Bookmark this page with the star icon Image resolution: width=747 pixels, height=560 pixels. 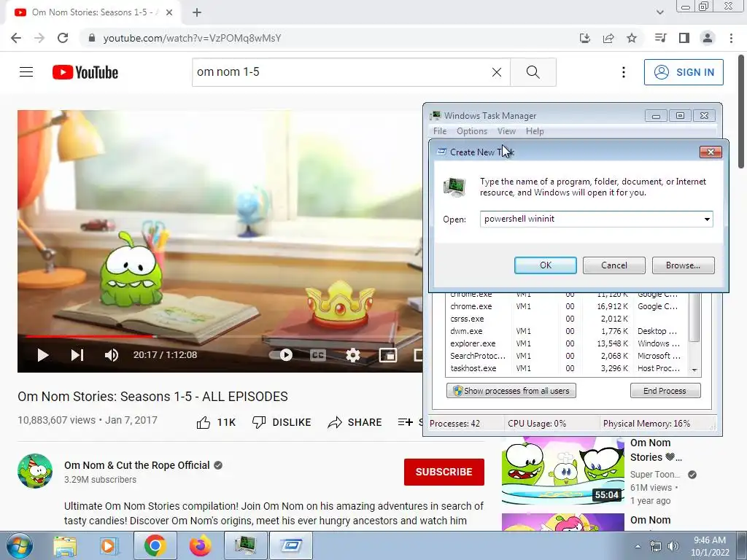[632, 38]
